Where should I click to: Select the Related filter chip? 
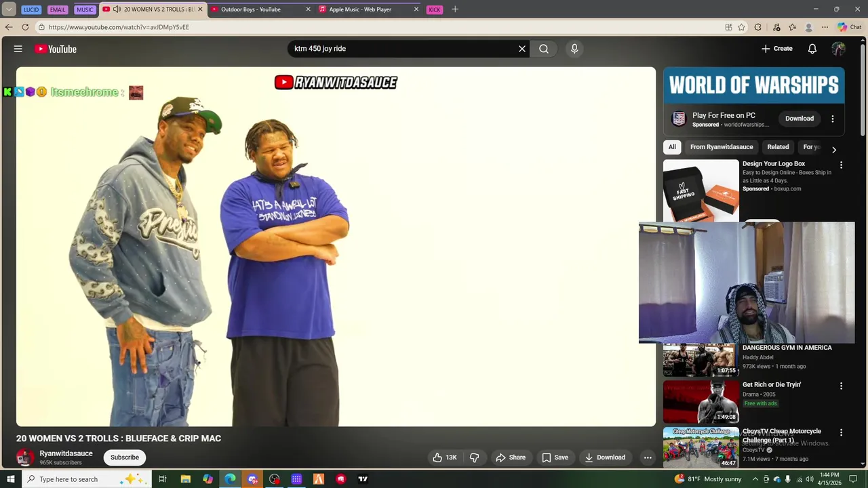[778, 147]
